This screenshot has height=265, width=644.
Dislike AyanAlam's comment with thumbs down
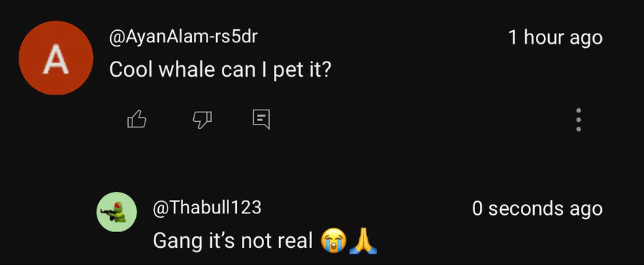pyautogui.click(x=202, y=120)
